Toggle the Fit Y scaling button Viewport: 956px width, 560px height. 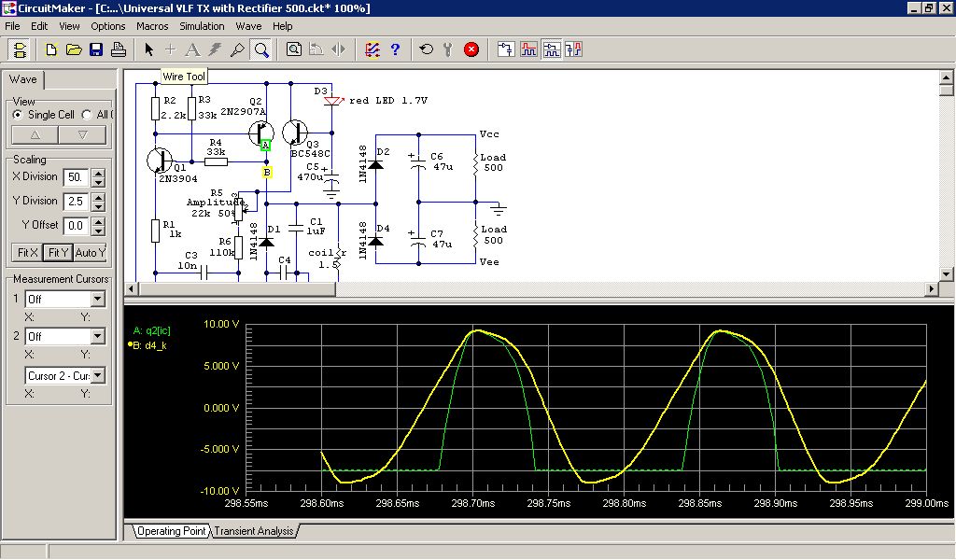pyautogui.click(x=58, y=252)
